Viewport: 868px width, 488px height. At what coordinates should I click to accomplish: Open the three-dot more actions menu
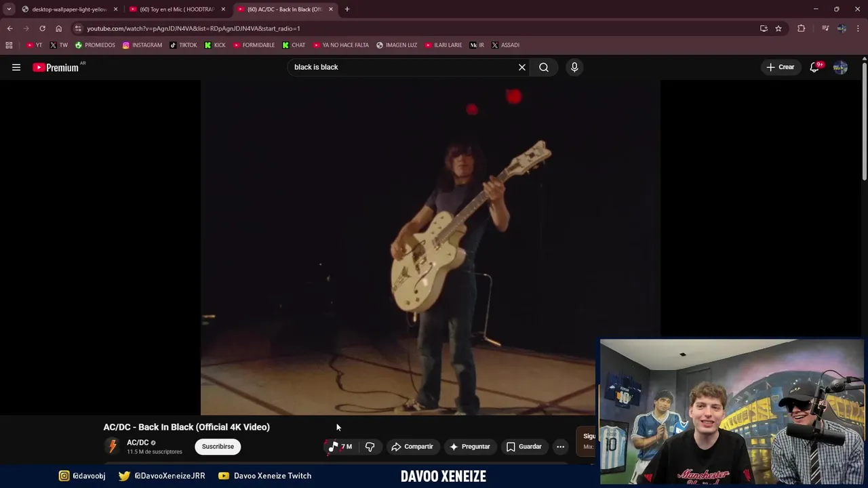tap(560, 447)
